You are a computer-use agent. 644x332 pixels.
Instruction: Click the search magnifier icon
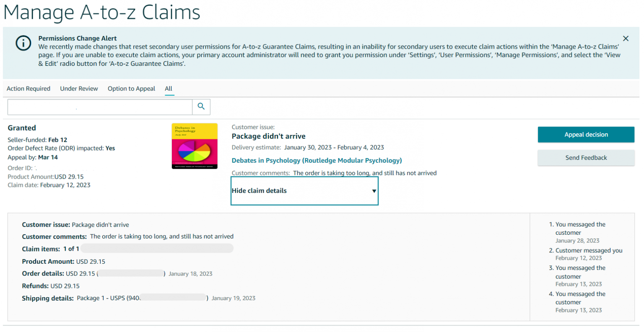[x=201, y=107]
